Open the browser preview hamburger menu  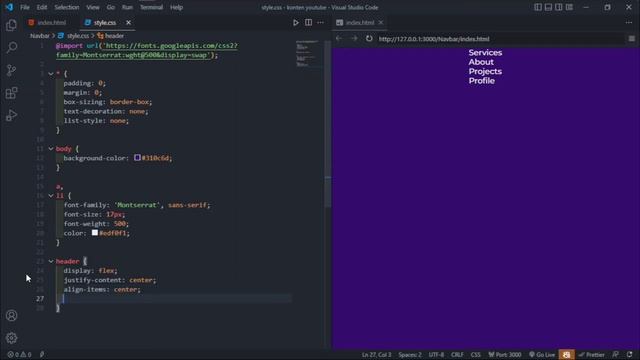click(631, 38)
